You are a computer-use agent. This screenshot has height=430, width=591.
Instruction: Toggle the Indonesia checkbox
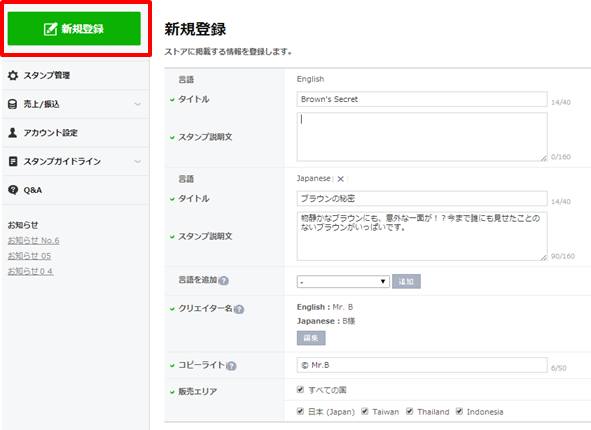pos(459,411)
